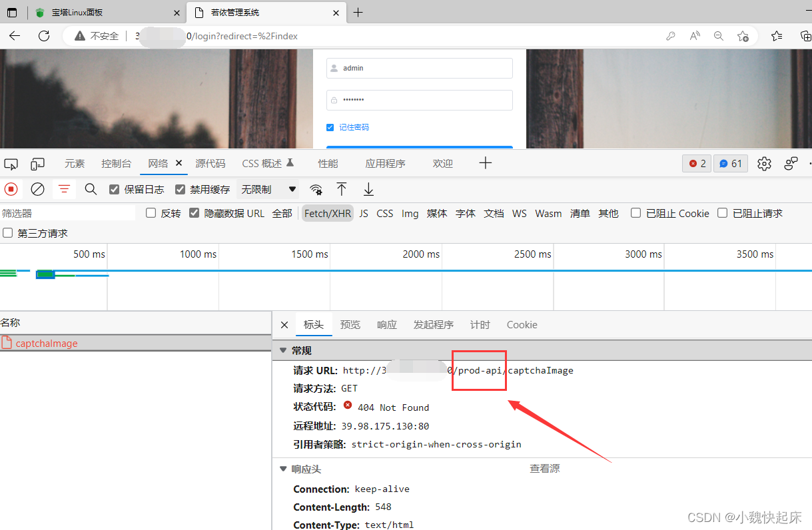The image size is (812, 530).
Task: Click the admin username field
Action: click(x=420, y=68)
